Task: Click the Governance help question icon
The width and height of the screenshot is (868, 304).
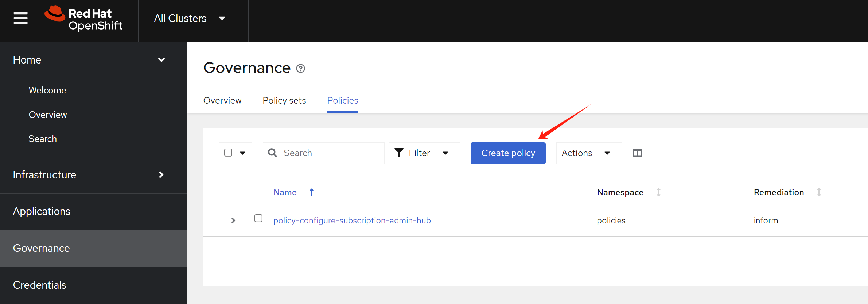Action: coord(300,69)
